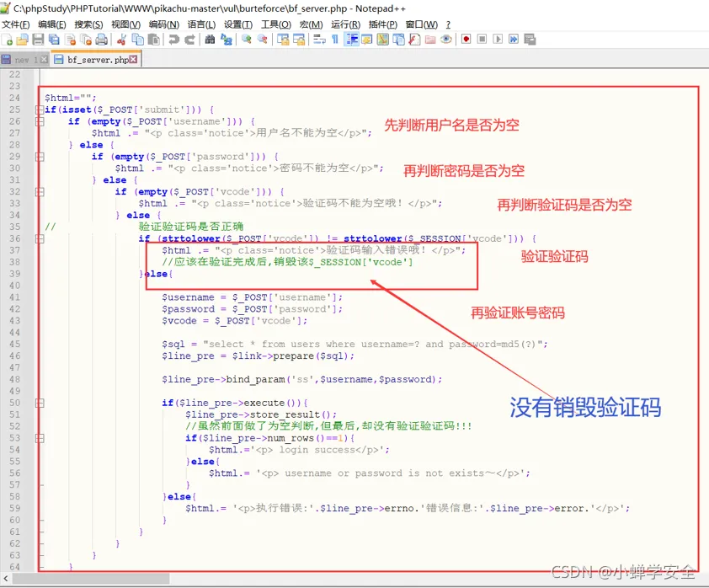Open the 窗口(W) menu
The height and width of the screenshot is (588, 709).
(x=421, y=24)
